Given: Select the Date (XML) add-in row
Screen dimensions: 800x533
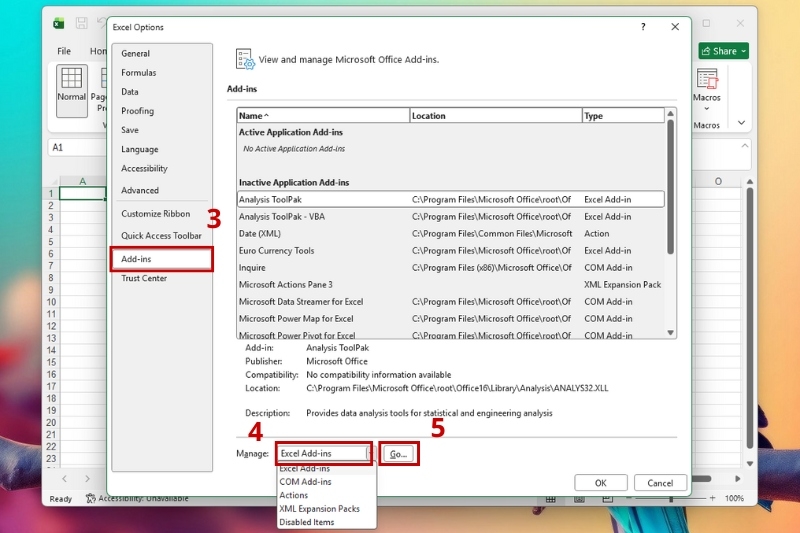Looking at the screenshot, I should (x=451, y=234).
